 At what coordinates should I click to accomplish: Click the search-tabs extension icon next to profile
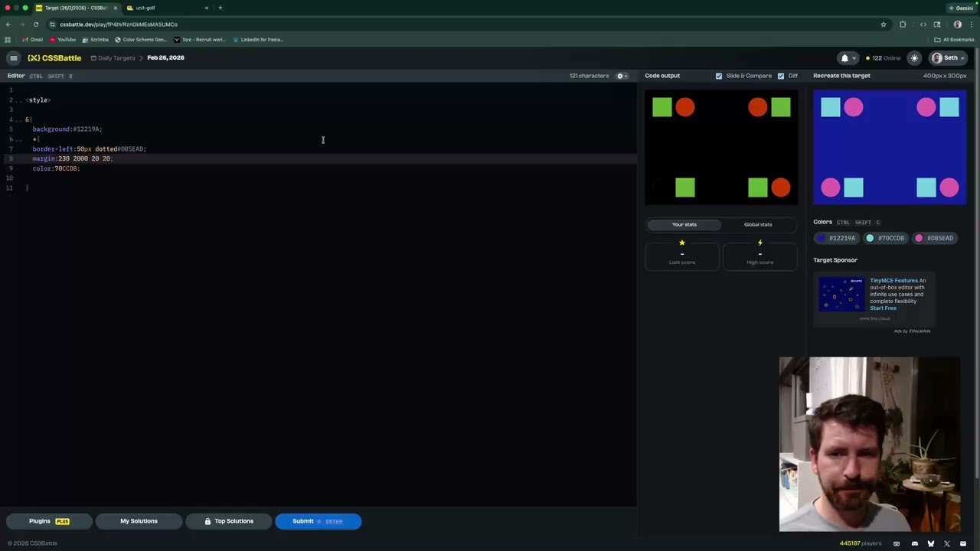[x=937, y=24]
